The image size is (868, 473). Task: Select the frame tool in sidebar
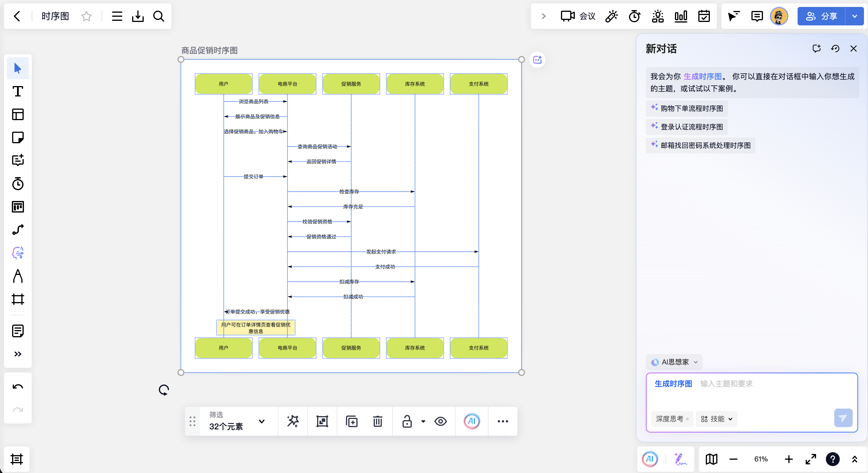18,299
